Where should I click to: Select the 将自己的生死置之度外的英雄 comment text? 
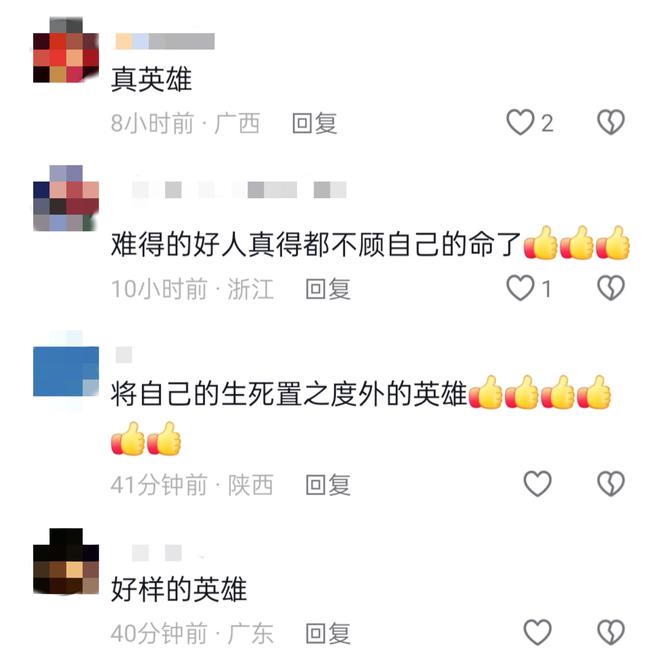[x=361, y=415]
